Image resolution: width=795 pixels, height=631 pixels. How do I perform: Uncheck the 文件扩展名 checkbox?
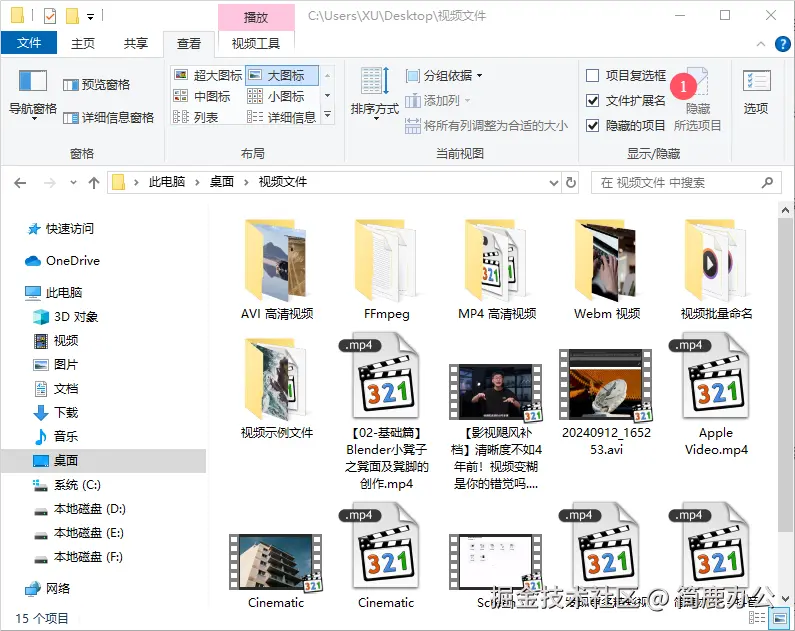pyautogui.click(x=592, y=100)
